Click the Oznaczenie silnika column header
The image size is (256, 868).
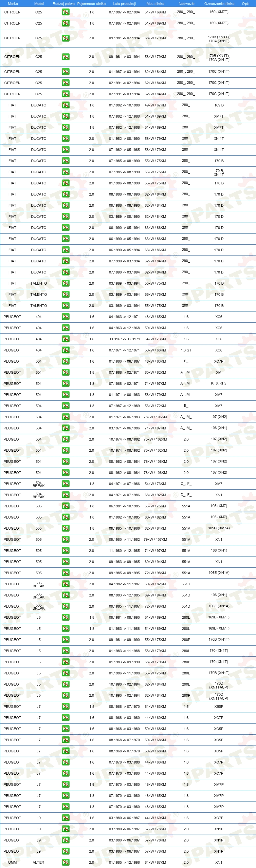219,4
